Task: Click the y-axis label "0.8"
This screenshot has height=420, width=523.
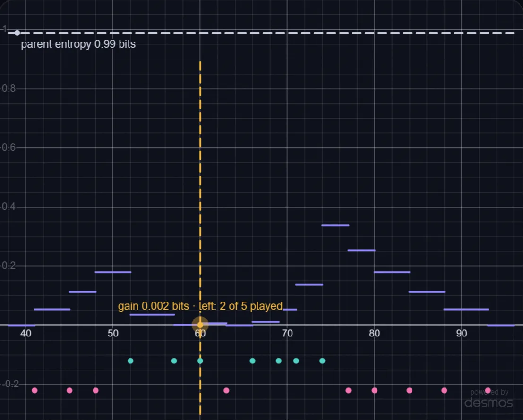Action: pyautogui.click(x=8, y=88)
